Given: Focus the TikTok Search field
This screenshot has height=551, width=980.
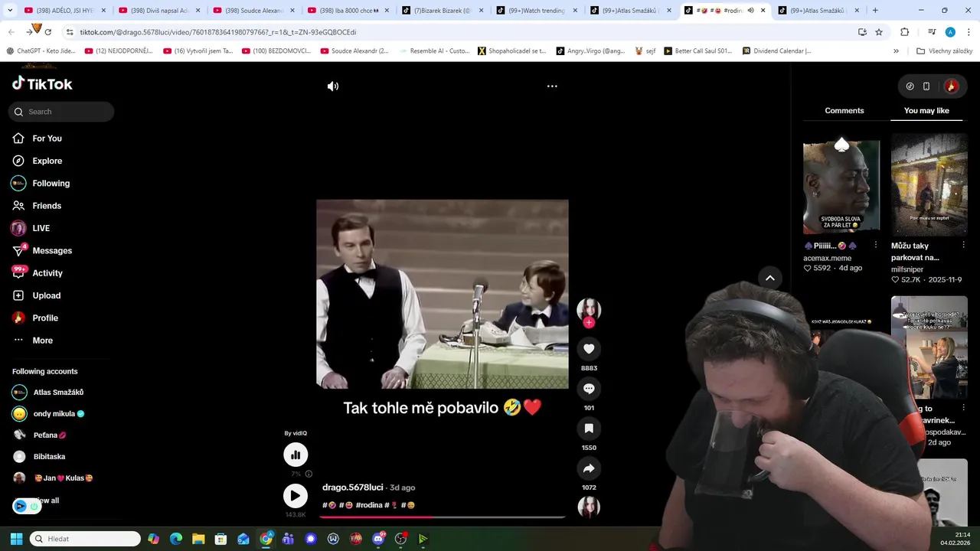Looking at the screenshot, I should 61,112.
